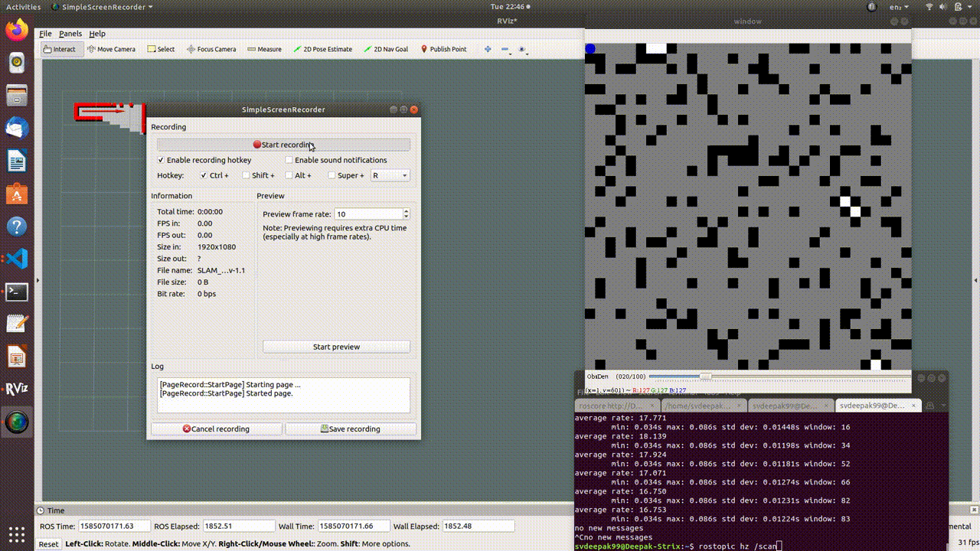Select the Move Camera tool
This screenshot has height=551, width=980.
(112, 49)
